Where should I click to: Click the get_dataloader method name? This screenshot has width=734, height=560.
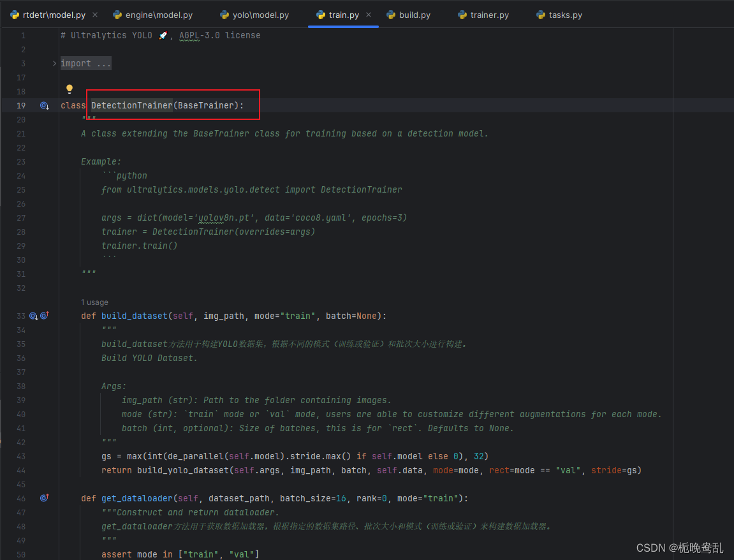(137, 499)
